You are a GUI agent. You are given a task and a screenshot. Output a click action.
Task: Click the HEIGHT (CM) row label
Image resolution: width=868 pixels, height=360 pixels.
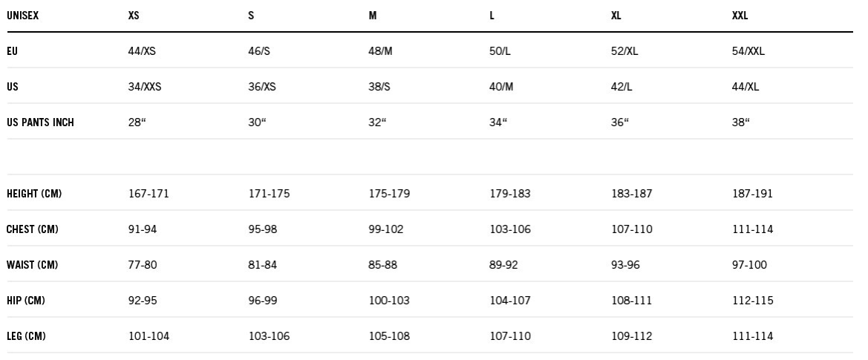34,194
